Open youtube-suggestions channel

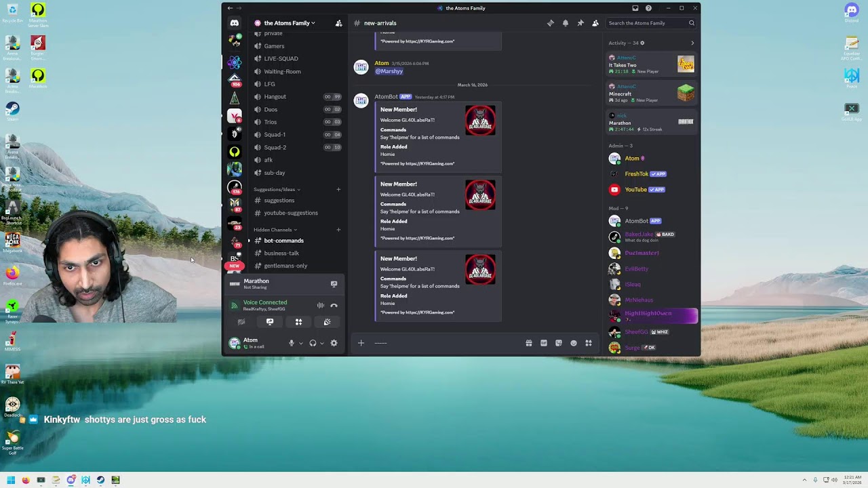tap(297, 213)
